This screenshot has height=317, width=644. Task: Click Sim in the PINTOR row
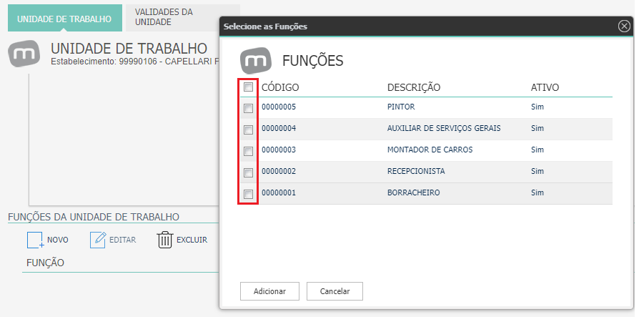pyautogui.click(x=538, y=107)
